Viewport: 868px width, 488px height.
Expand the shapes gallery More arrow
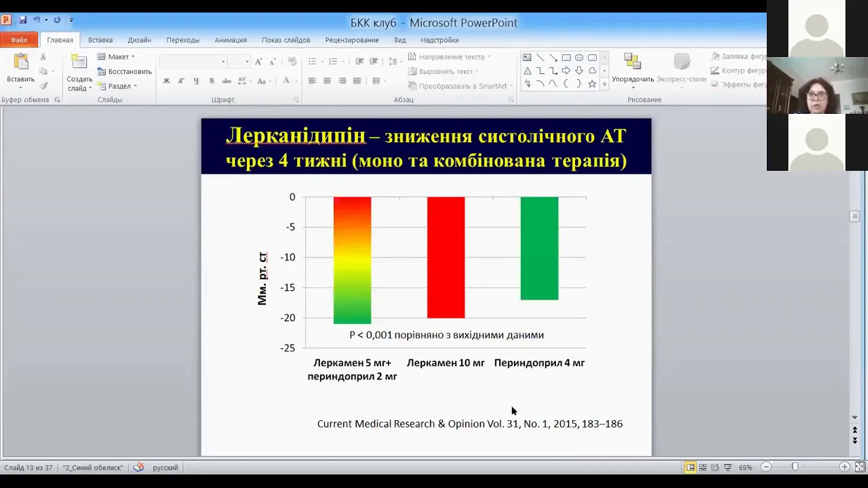(x=604, y=84)
